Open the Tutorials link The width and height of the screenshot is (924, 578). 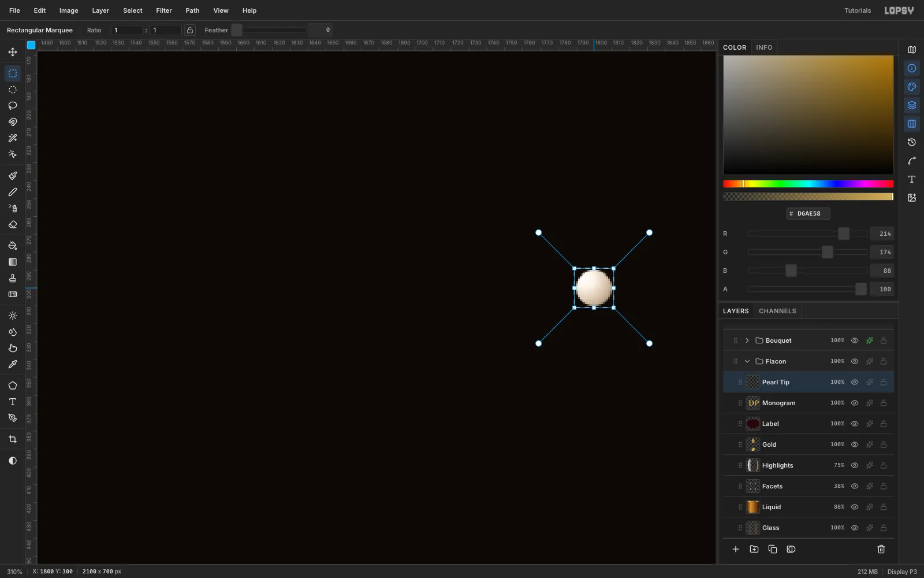click(x=858, y=10)
